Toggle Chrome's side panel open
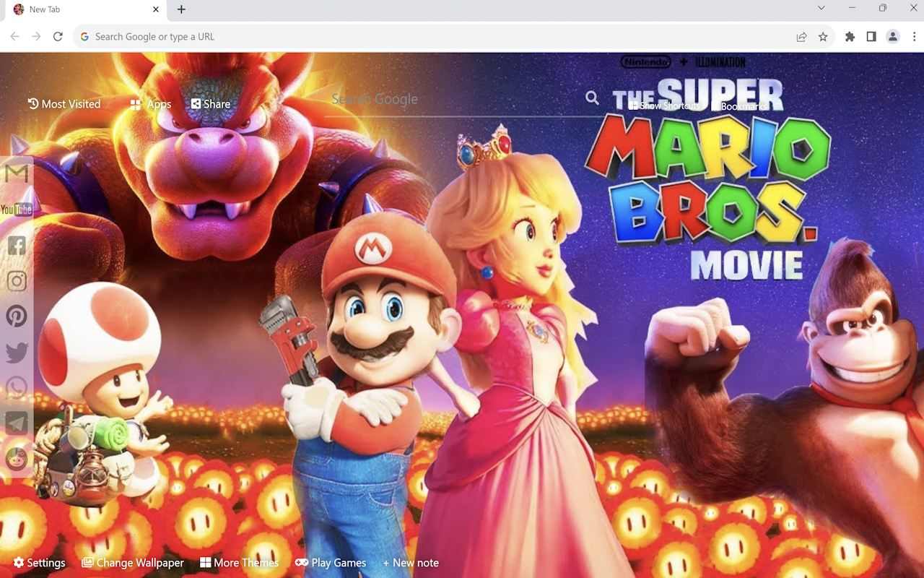The height and width of the screenshot is (578, 924). point(872,36)
